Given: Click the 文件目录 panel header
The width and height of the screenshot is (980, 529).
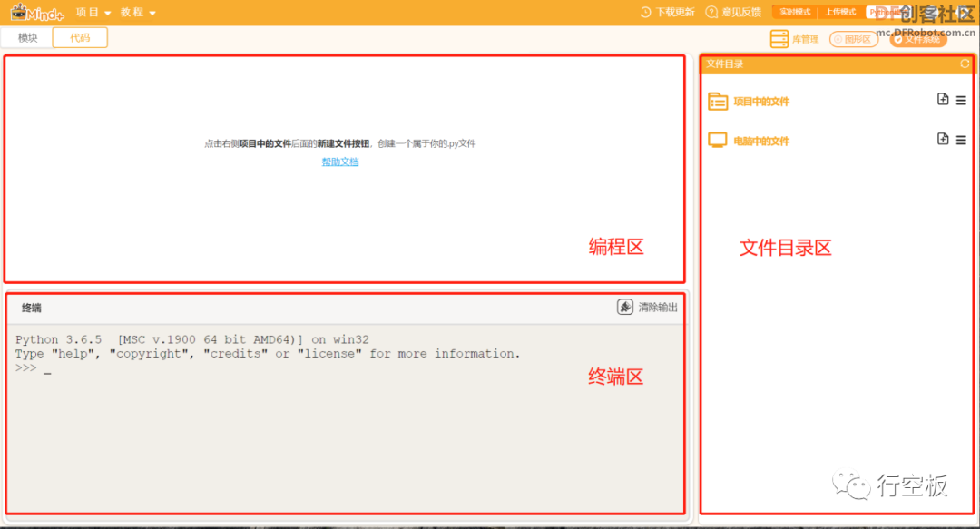Looking at the screenshot, I should coord(837,64).
